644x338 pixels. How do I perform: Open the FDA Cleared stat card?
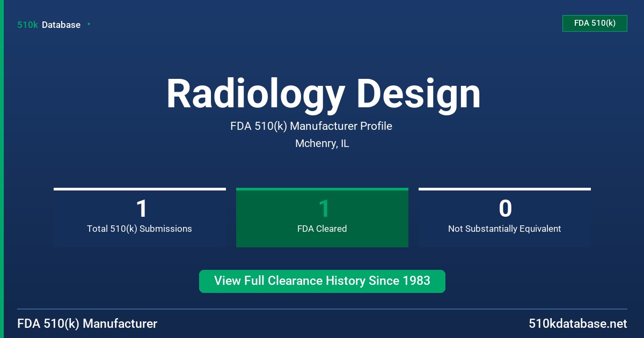point(322,217)
